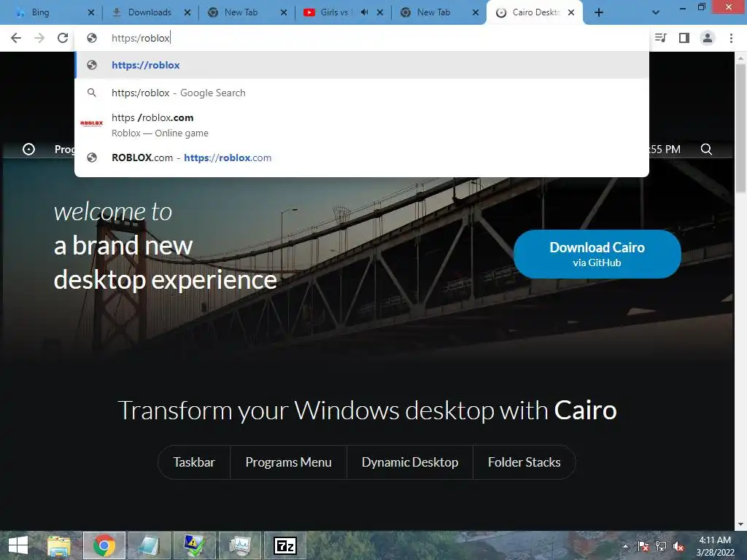Click Download Cairo via GitHub button
This screenshot has width=747, height=560.
pyautogui.click(x=597, y=254)
